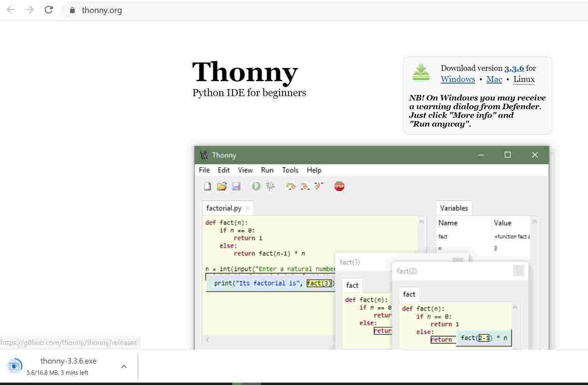Screen dimensions: 588x385
Task: Click the red Stop icon
Action: coord(339,186)
